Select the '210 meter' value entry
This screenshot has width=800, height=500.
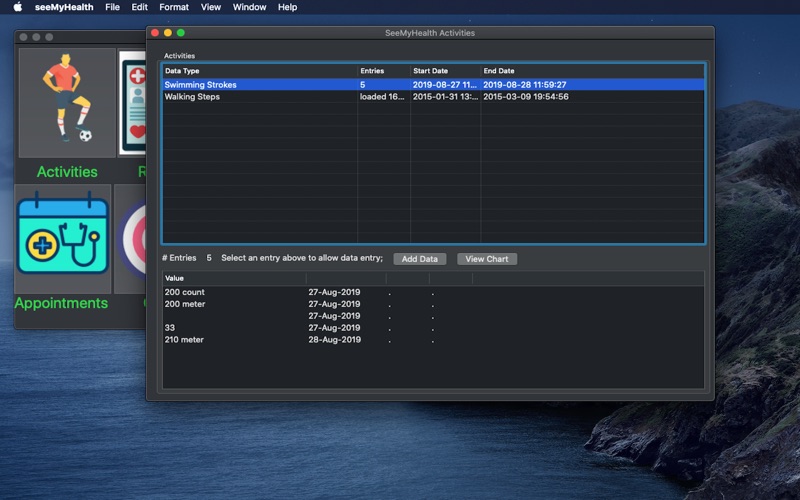[184, 339]
